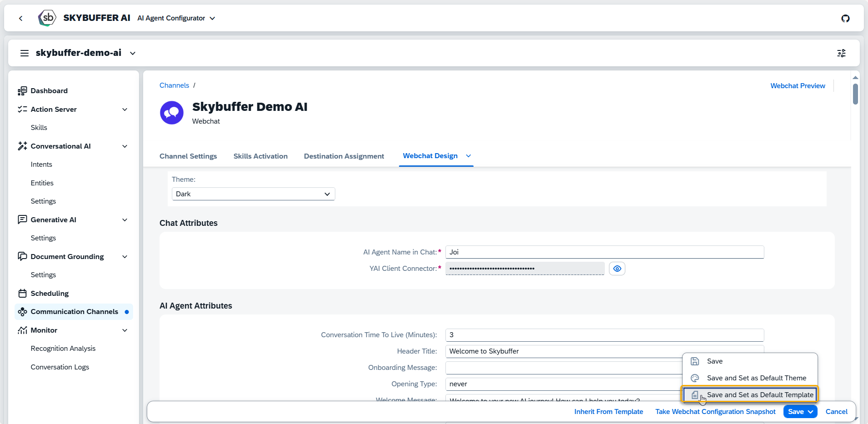Open Settings under Document Grounding
Screen dimensions: 868x424
43,275
